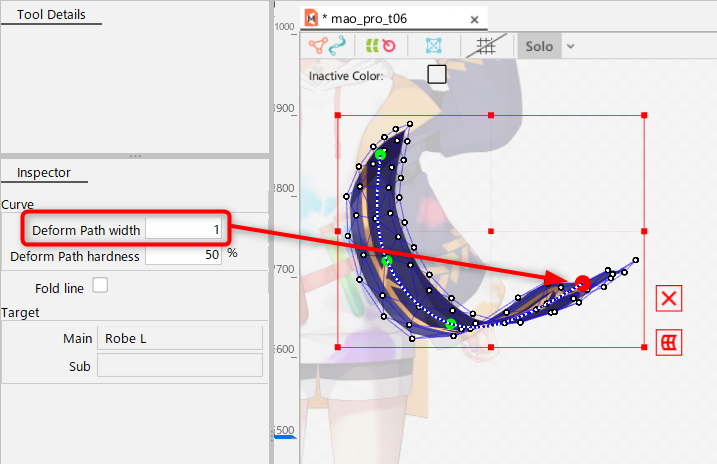Toggle the grid display icon

[x=486, y=46]
